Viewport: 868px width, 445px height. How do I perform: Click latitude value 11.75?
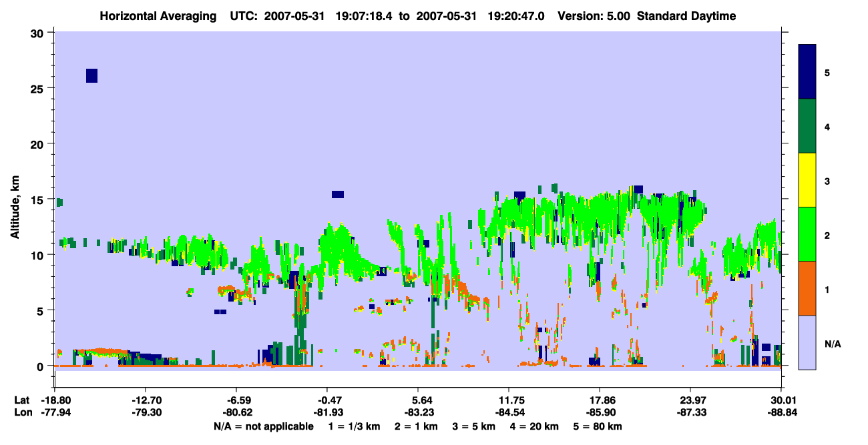point(509,400)
